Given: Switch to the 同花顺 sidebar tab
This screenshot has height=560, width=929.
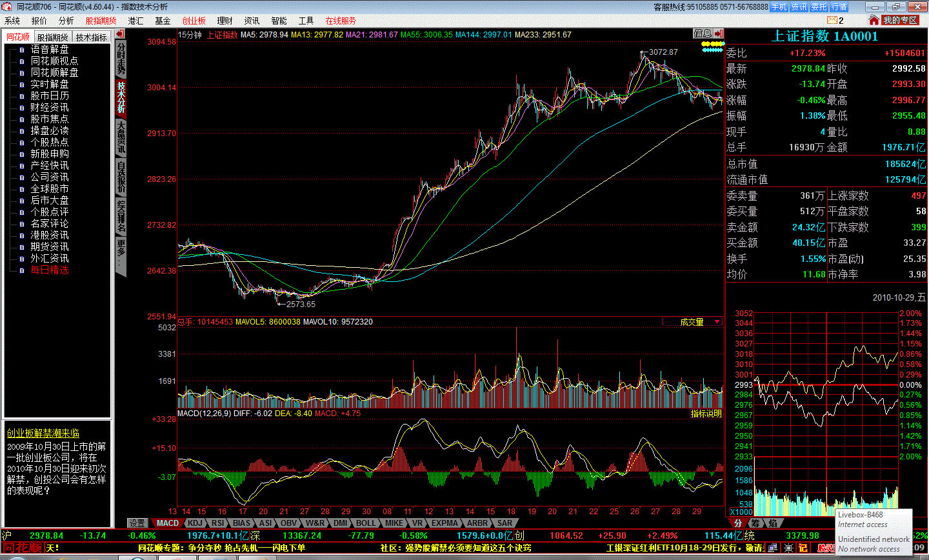Looking at the screenshot, I should [18, 37].
